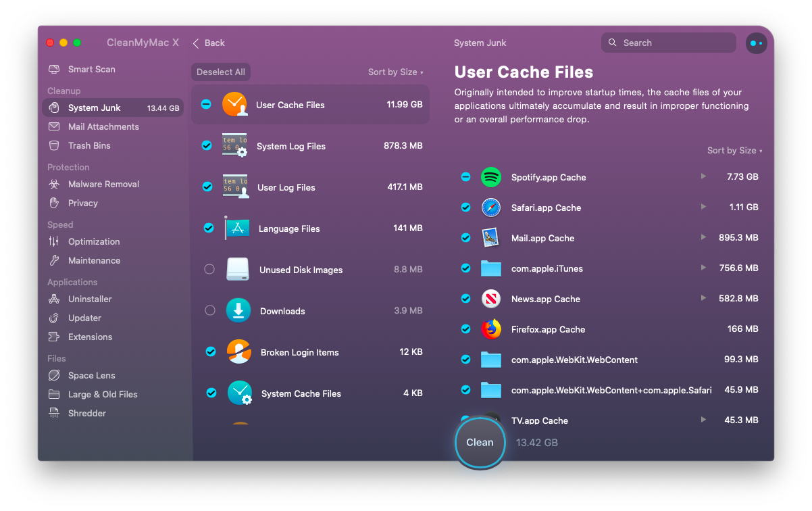
Task: Uncheck the Firefox.app Cache checkbox
Action: [x=465, y=329]
